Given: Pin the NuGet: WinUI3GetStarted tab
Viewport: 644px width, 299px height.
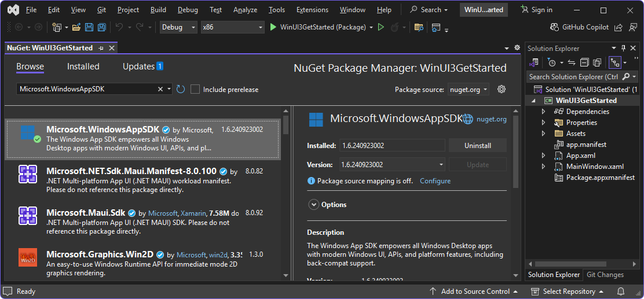Looking at the screenshot, I should pyautogui.click(x=101, y=48).
